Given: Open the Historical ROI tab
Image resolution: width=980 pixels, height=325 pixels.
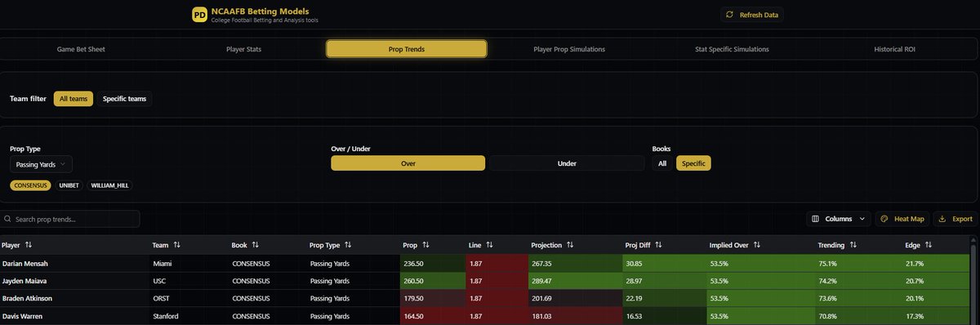Looking at the screenshot, I should 894,49.
